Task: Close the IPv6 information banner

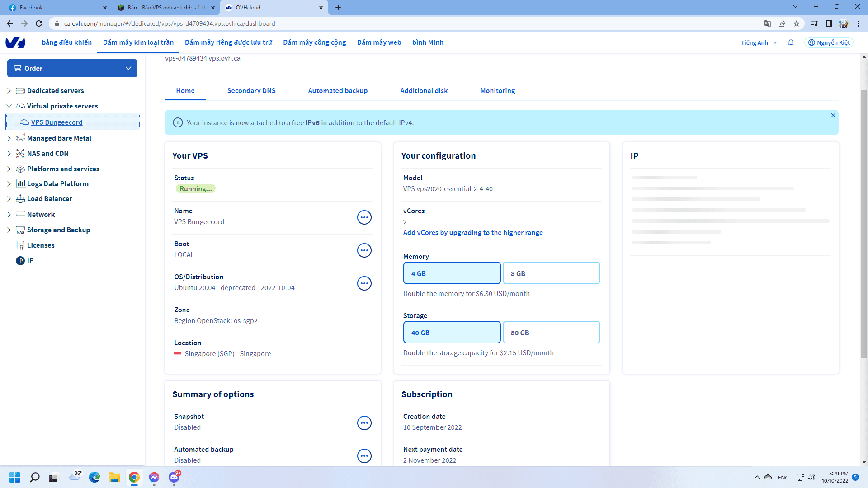Action: pyautogui.click(x=833, y=115)
